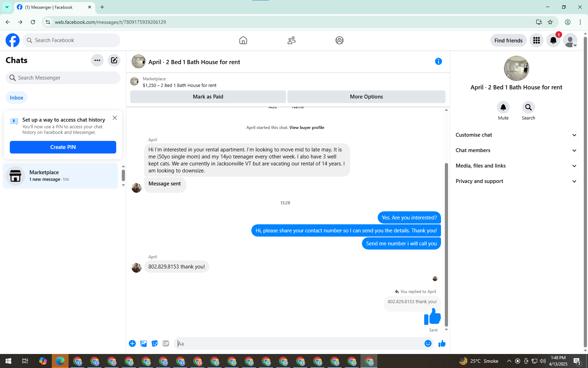Send a thumbs-up like from composer
This screenshot has width=588, height=368.
point(442,343)
